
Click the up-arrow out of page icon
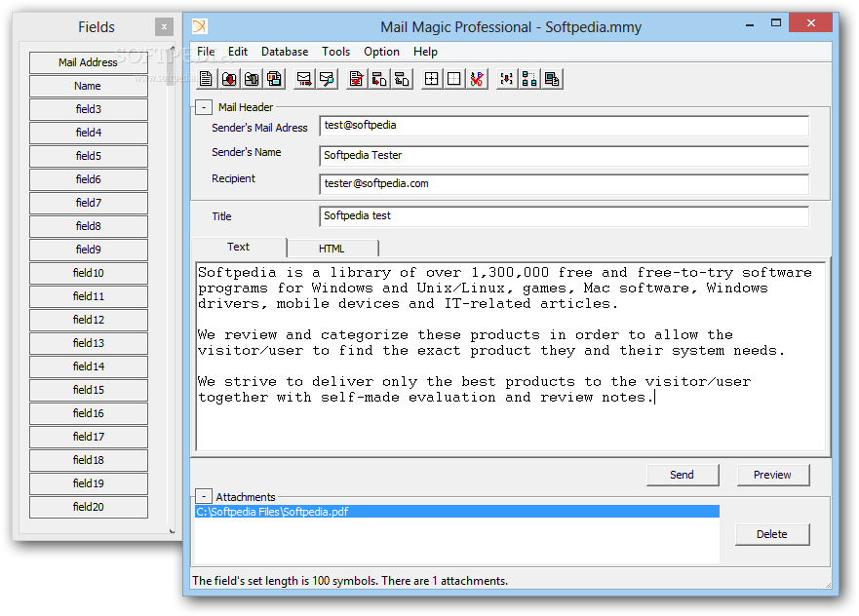402,79
